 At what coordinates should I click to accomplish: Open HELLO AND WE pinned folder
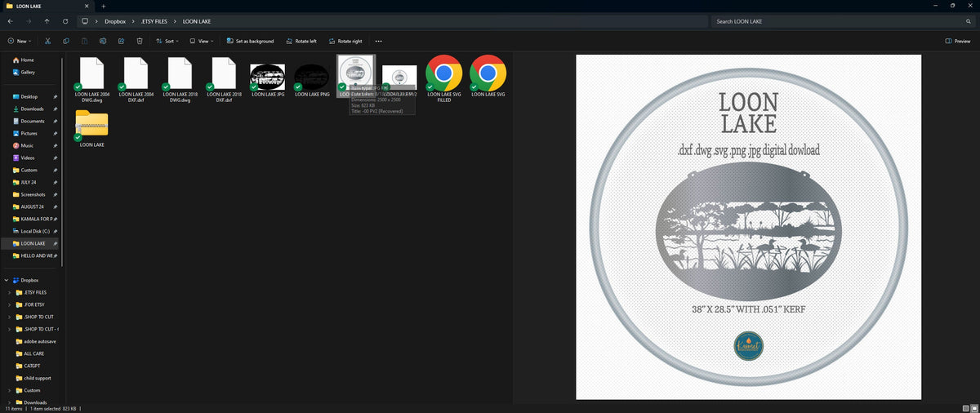click(36, 255)
